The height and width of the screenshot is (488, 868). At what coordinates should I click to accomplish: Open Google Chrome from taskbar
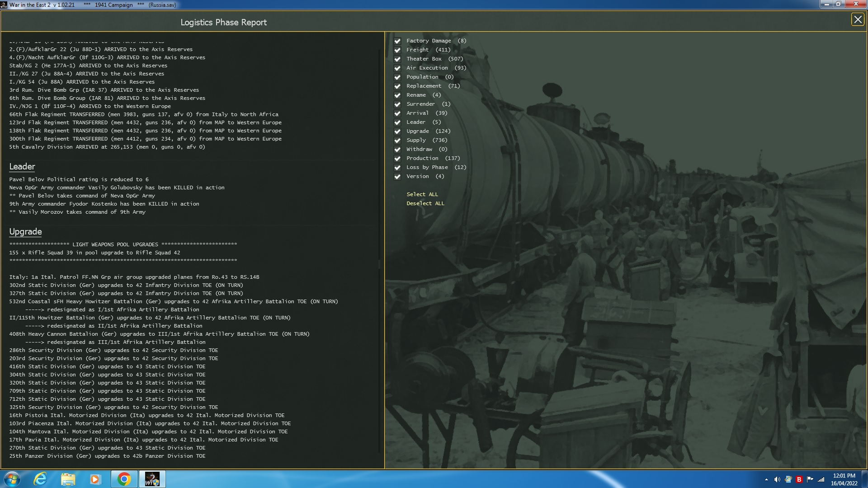(x=124, y=479)
